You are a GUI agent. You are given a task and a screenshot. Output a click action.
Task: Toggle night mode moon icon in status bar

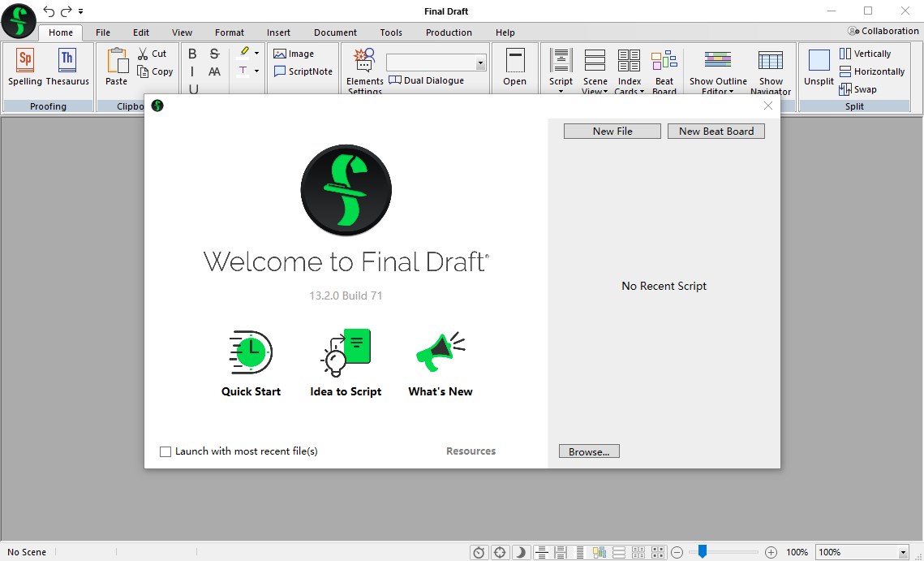(520, 552)
